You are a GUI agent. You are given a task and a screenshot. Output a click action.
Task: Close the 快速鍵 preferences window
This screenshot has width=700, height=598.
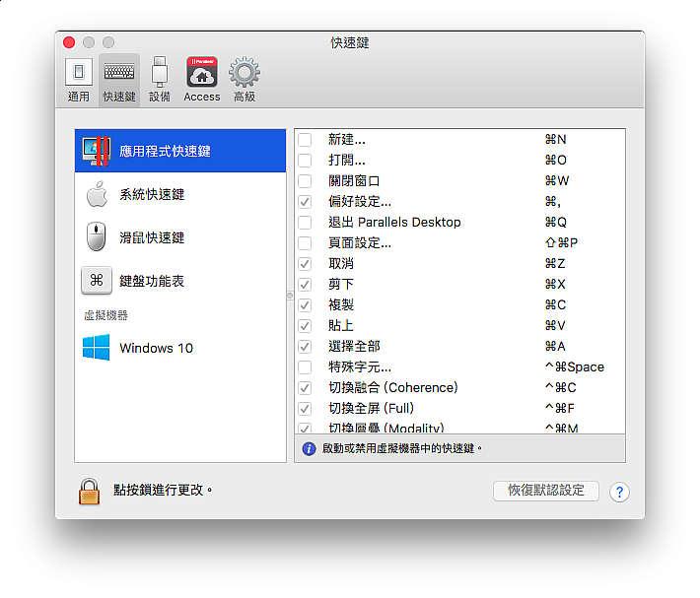[x=69, y=42]
